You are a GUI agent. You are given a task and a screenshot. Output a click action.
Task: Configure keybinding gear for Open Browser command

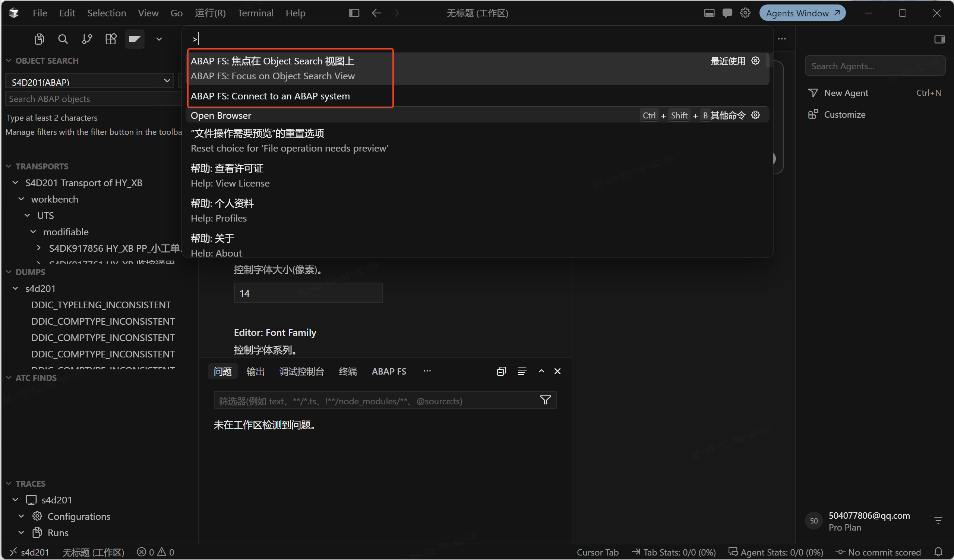(x=755, y=115)
